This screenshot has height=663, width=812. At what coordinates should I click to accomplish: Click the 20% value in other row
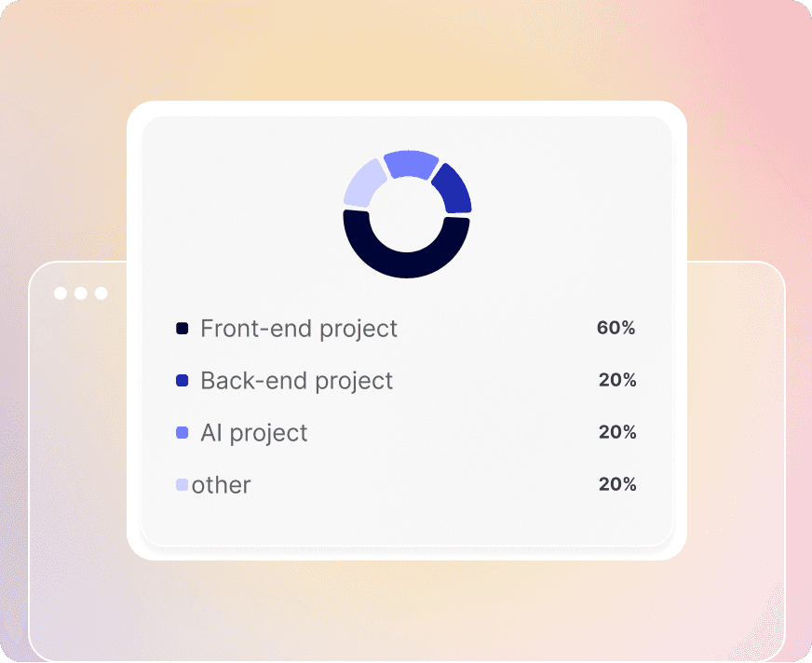(x=617, y=484)
